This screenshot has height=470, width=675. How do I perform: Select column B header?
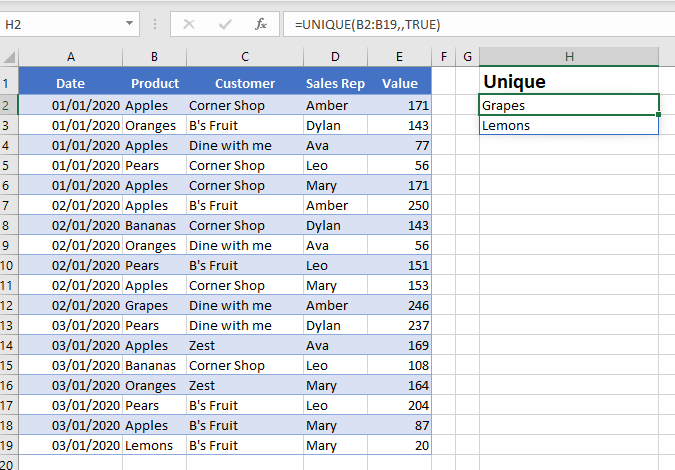pyautogui.click(x=154, y=57)
